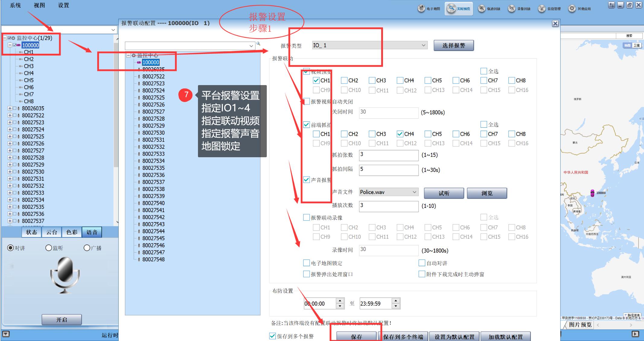Enable 电子地图锁定 map lock checkbox
Screen dimensions: 644x341
pos(306,263)
